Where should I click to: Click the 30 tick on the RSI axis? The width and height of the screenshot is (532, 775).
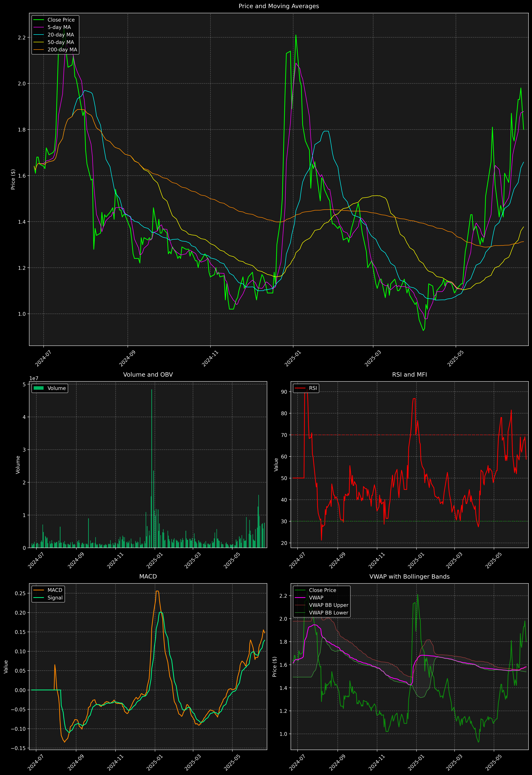click(x=284, y=521)
